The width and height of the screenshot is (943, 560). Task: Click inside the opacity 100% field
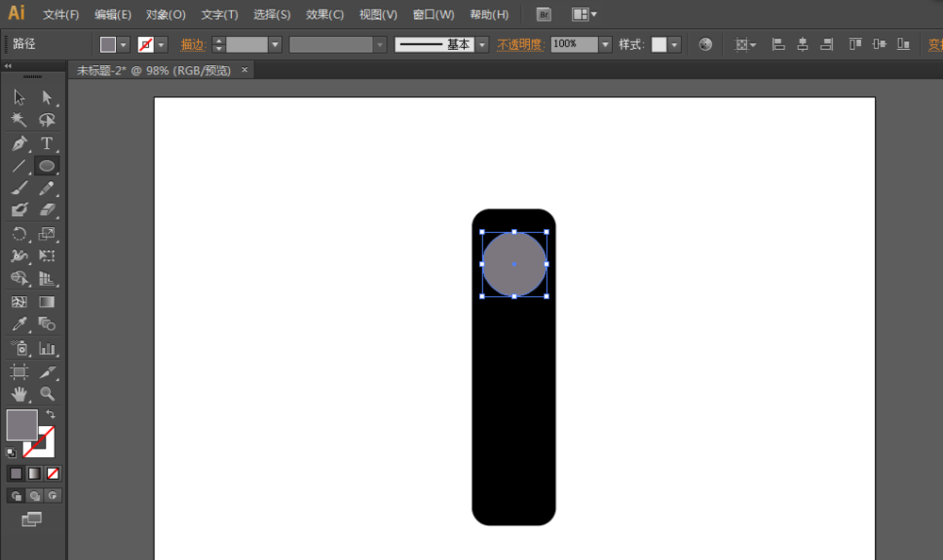click(573, 44)
